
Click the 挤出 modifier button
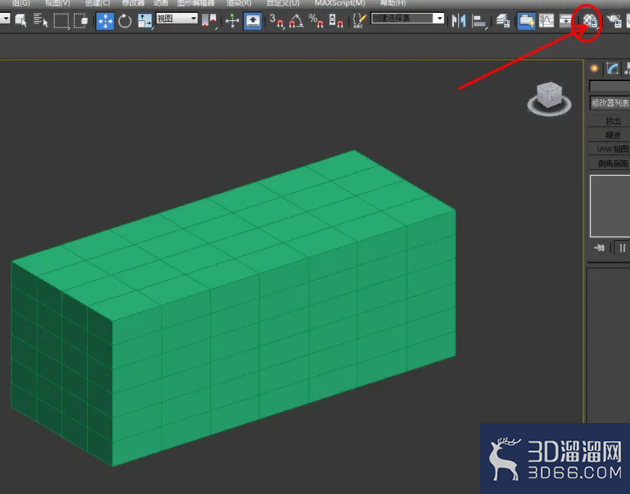pos(609,120)
